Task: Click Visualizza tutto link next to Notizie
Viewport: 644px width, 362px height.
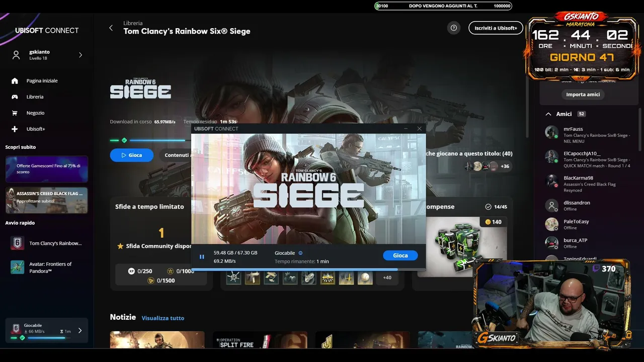Action: [163, 318]
